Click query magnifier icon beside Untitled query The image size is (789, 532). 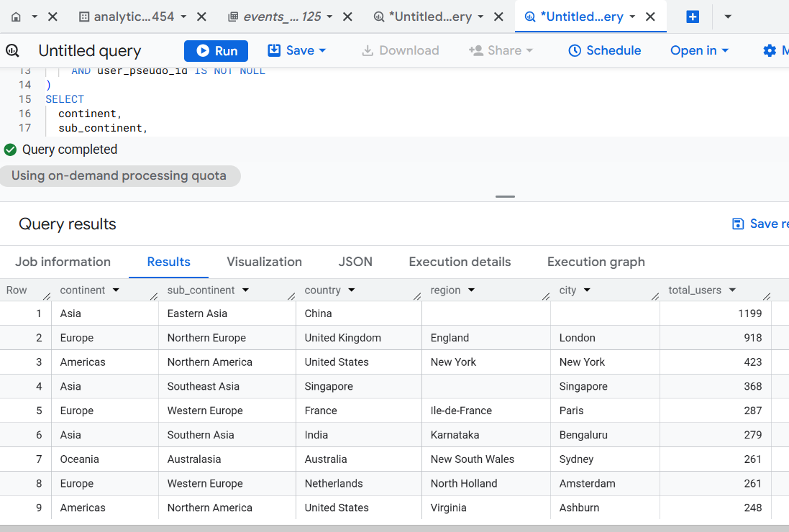(13, 50)
